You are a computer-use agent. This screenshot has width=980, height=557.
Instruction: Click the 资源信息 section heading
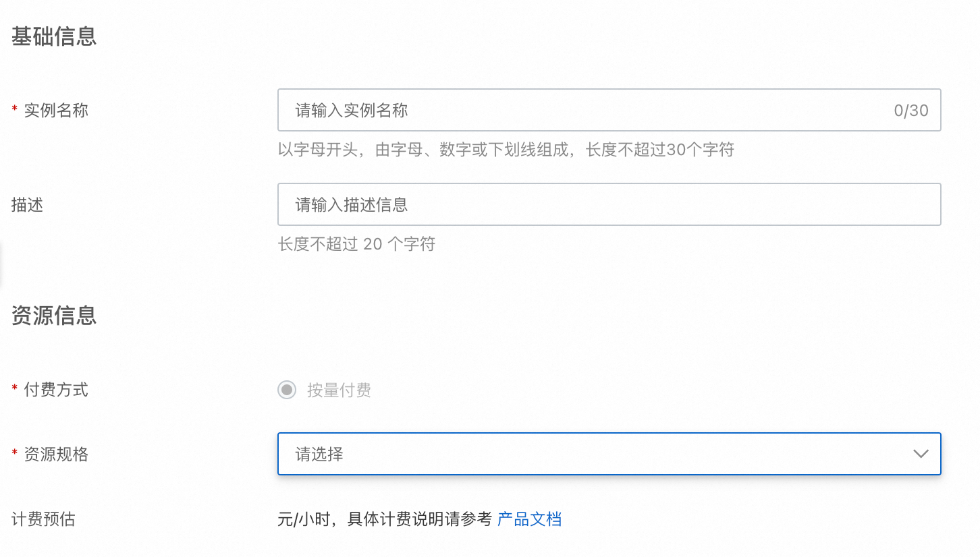coord(54,316)
